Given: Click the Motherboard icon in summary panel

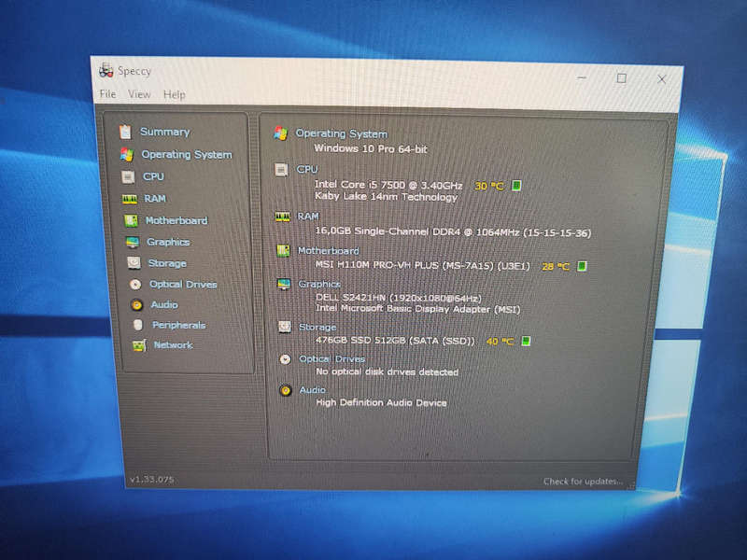Looking at the screenshot, I should coord(284,250).
